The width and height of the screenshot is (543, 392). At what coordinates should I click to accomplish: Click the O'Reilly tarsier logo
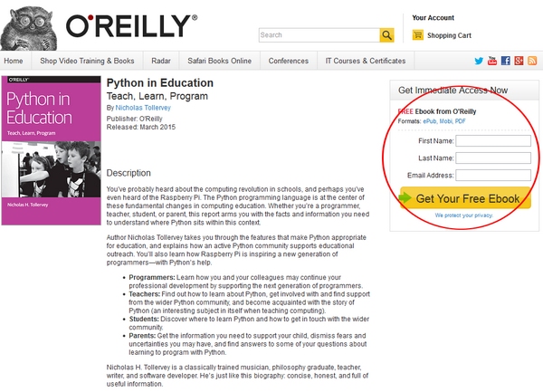pos(28,28)
